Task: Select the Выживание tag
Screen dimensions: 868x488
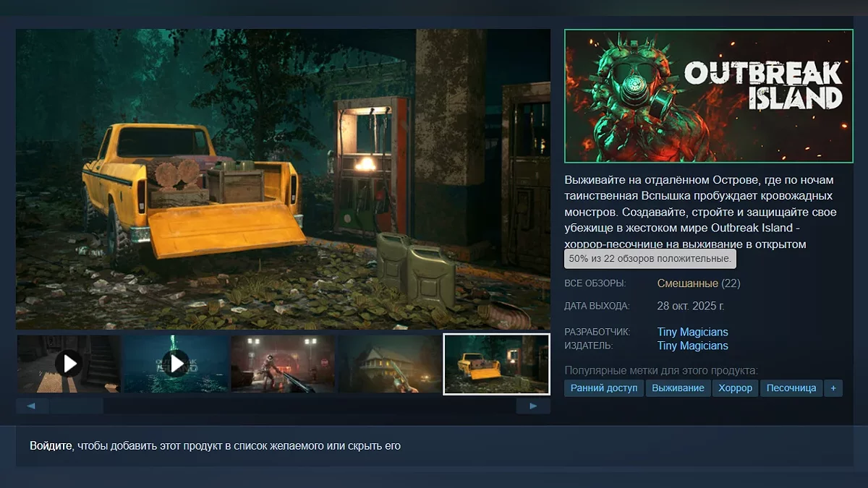Action: (x=678, y=388)
